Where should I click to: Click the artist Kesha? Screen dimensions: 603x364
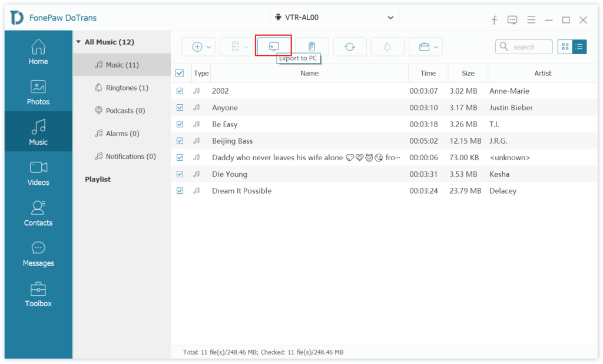tap(499, 174)
